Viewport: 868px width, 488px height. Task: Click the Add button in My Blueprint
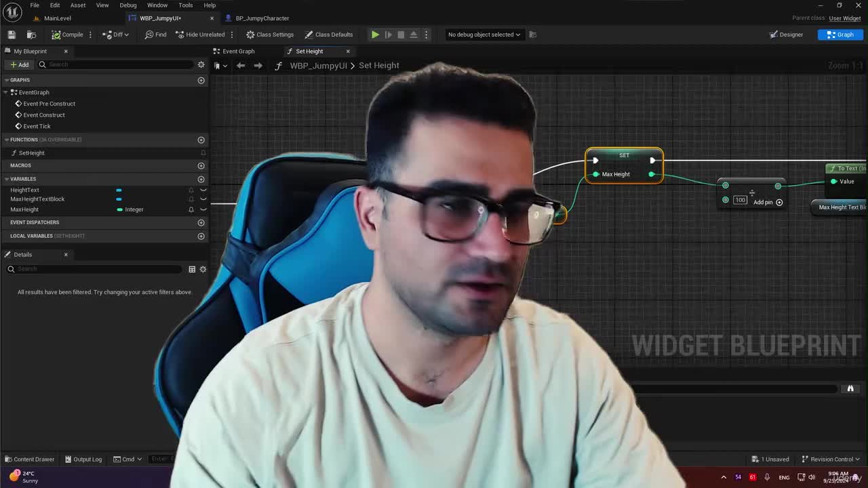[x=19, y=64]
